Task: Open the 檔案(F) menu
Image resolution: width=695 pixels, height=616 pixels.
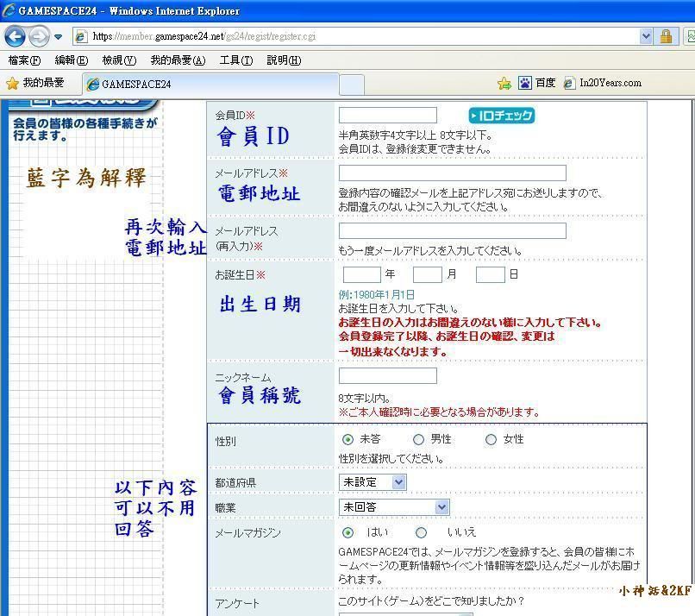Action: [23, 60]
